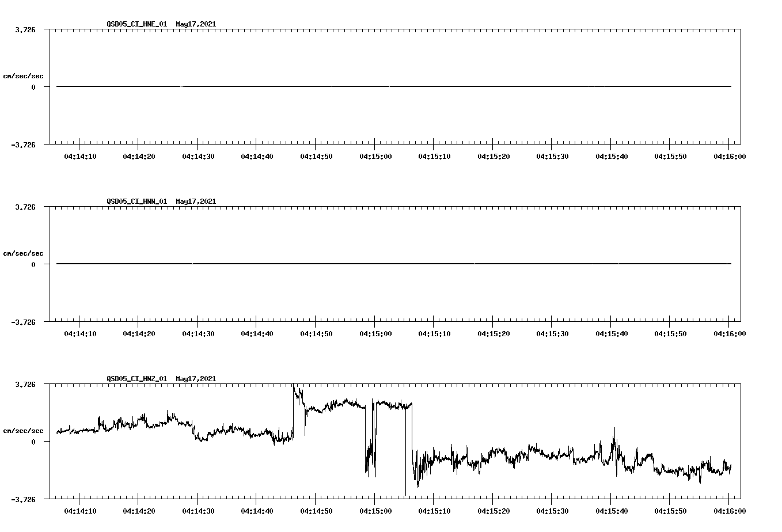
Task: Select the cm/sec/sec label of the HNE plot
Action: point(24,75)
